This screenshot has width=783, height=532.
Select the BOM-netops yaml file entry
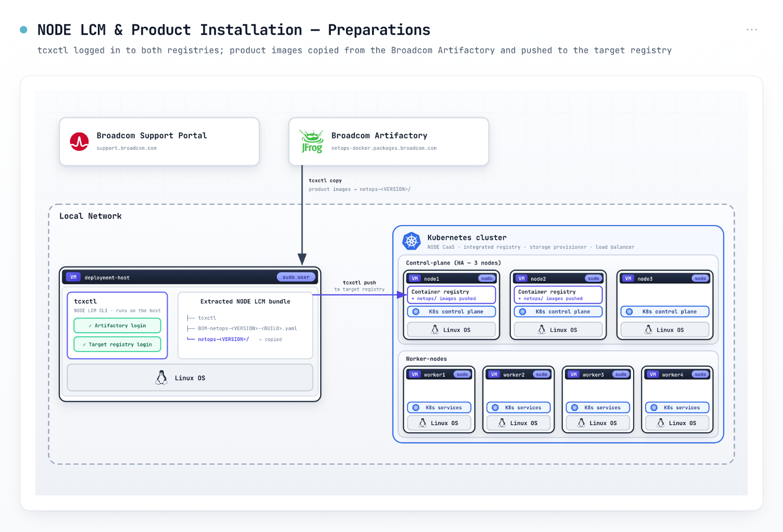pyautogui.click(x=247, y=328)
